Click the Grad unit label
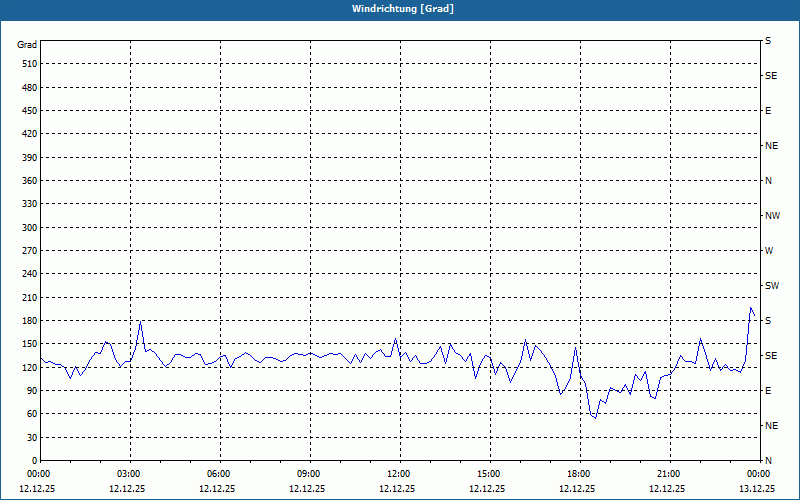Viewport: 800px width, 500px height. click(27, 45)
